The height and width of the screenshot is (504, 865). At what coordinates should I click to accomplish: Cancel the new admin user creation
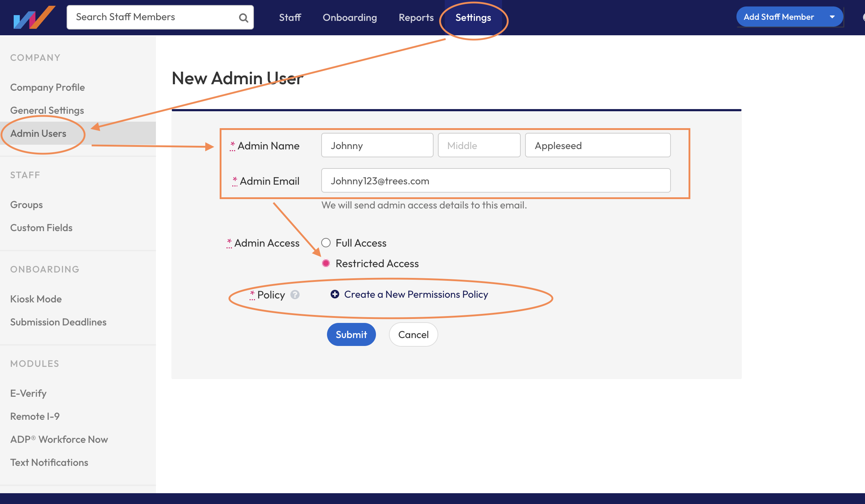(413, 334)
